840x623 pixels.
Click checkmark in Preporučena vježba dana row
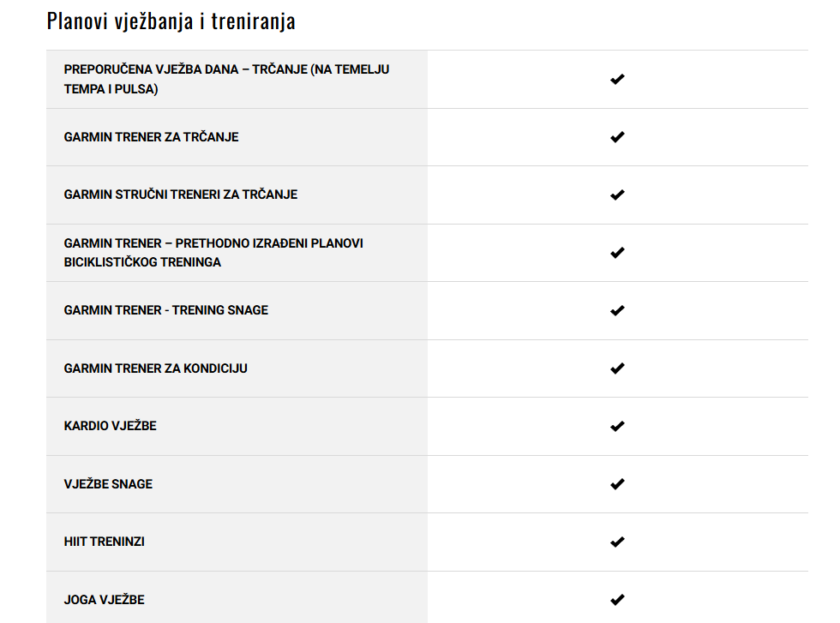coord(617,80)
